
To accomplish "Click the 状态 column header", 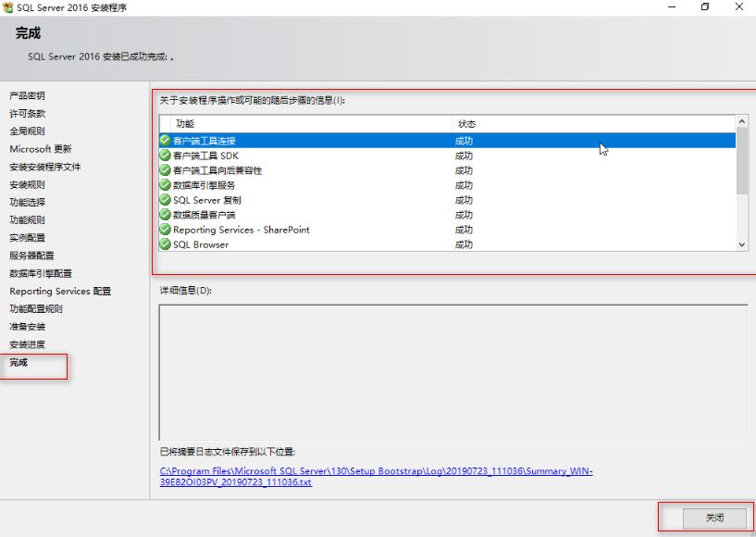I will click(x=594, y=124).
